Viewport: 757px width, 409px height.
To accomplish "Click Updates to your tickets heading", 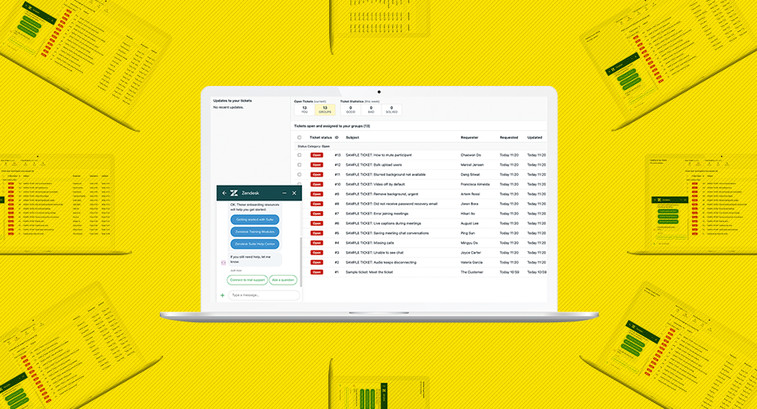I will pos(233,100).
